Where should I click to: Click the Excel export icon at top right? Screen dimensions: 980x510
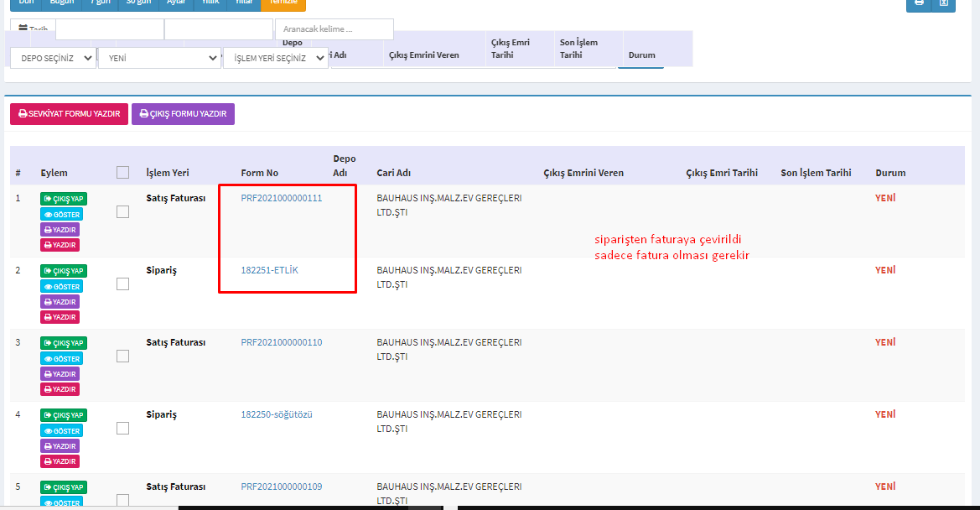click(x=944, y=3)
